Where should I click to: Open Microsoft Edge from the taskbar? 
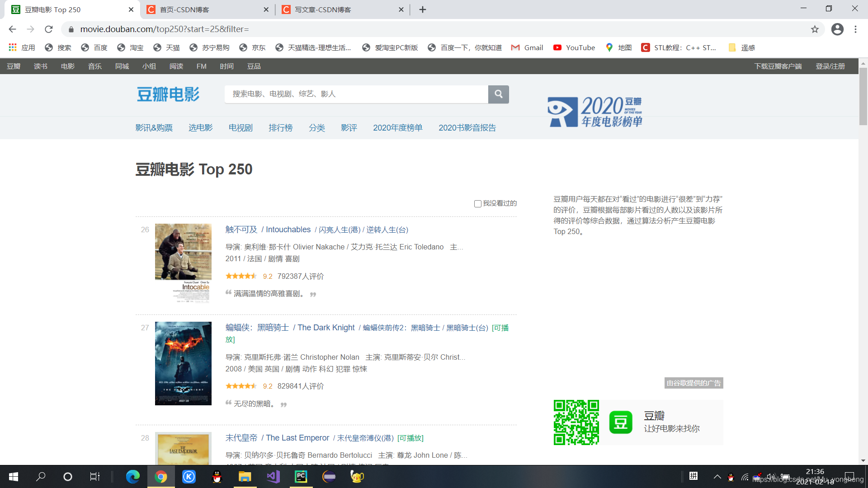point(132,477)
